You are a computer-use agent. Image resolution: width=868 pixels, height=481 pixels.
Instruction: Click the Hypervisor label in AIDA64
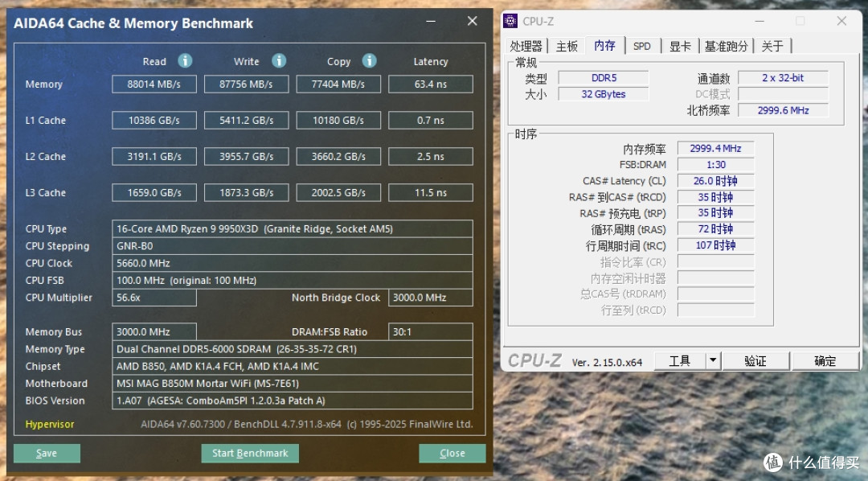tap(50, 425)
